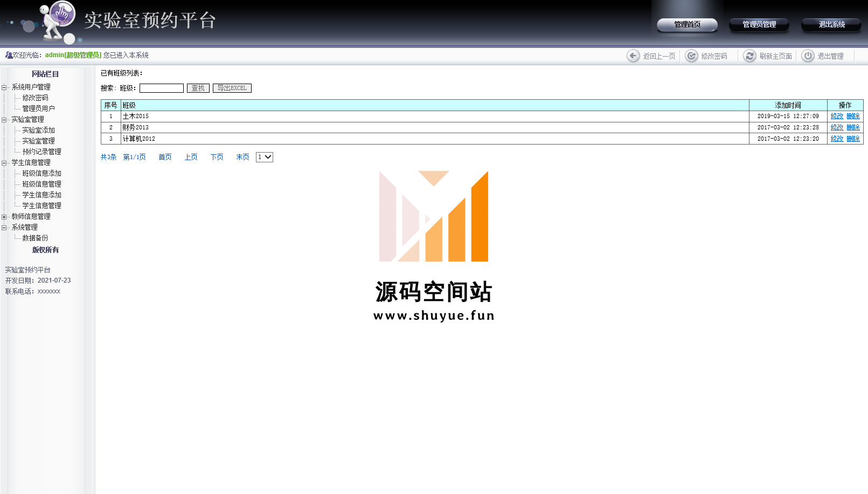Viewport: 868px width, 494px height.
Task: Open 实验室管理 sub-item in the sidebar
Action: pos(38,141)
